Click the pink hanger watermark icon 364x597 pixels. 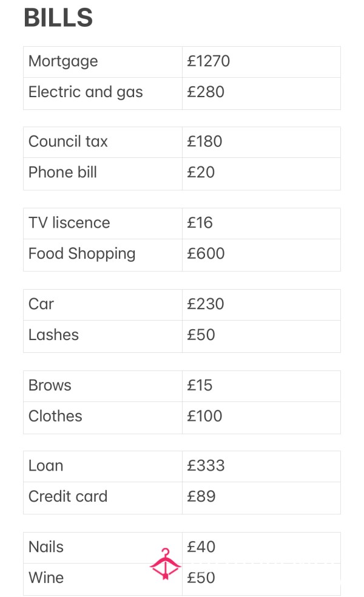(x=166, y=564)
